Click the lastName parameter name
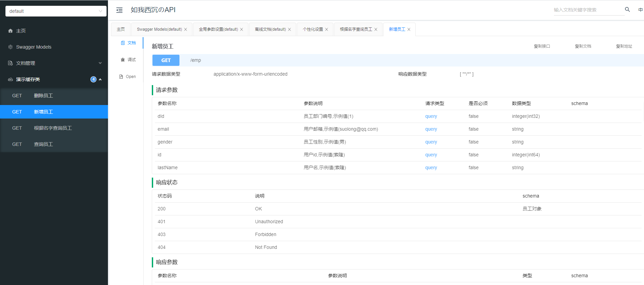The height and width of the screenshot is (285, 644). [168, 167]
